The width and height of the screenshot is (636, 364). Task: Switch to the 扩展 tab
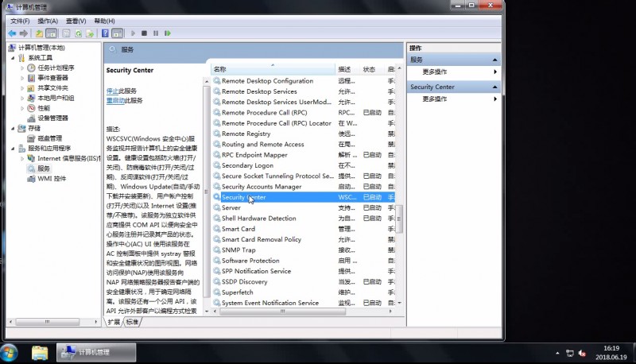click(x=114, y=322)
